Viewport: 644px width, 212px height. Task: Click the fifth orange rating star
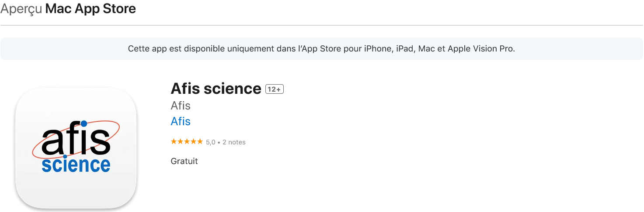click(x=200, y=142)
